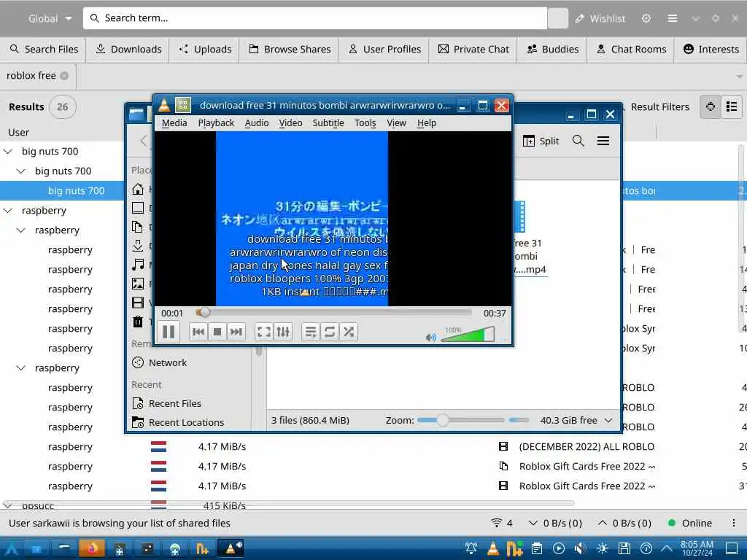Collapse the first nested raspberry folder
The image size is (747, 560).
(21, 230)
